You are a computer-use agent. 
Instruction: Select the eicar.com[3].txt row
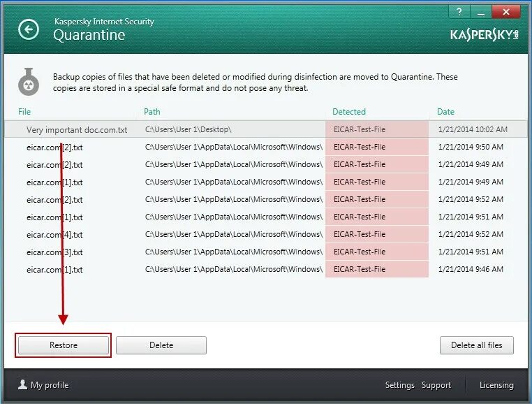click(x=266, y=252)
